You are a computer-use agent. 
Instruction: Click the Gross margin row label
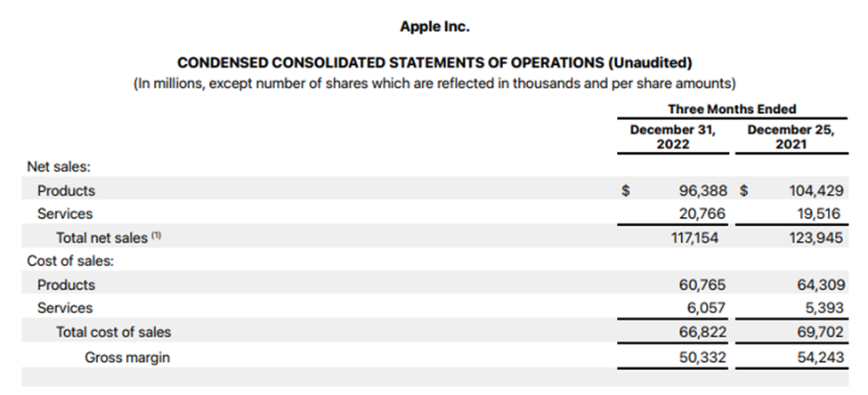tap(127, 358)
